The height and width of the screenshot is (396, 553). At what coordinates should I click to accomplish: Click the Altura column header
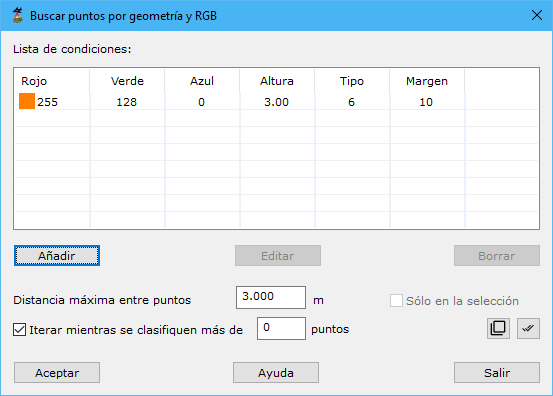[x=277, y=81]
